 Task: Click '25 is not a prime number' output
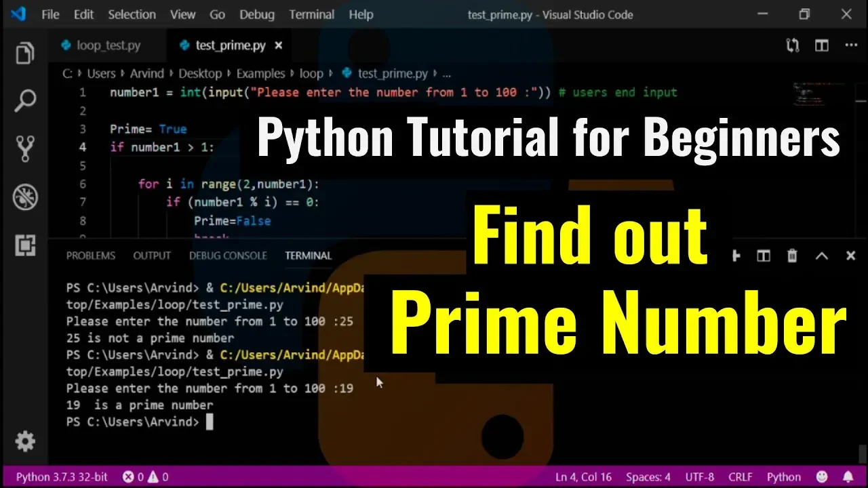pyautogui.click(x=150, y=338)
